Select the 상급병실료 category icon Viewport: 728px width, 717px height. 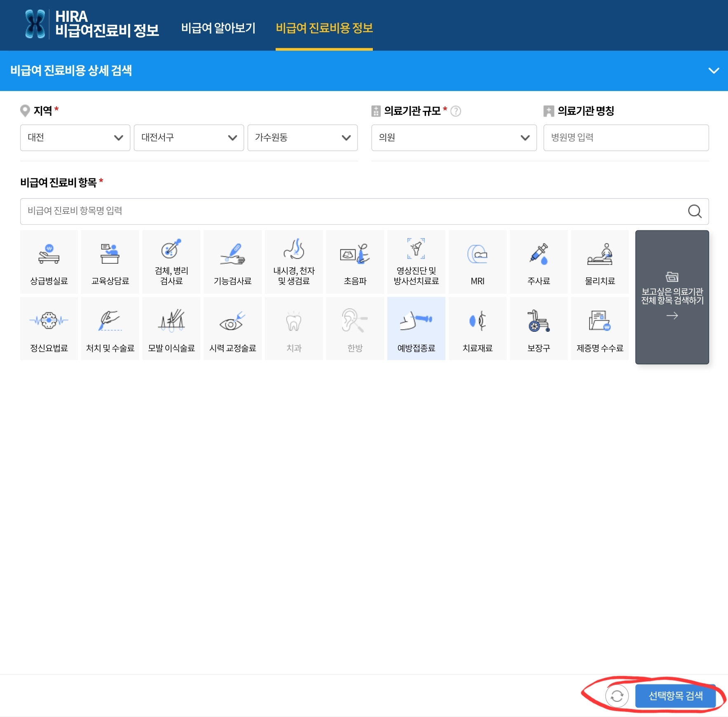coord(49,262)
